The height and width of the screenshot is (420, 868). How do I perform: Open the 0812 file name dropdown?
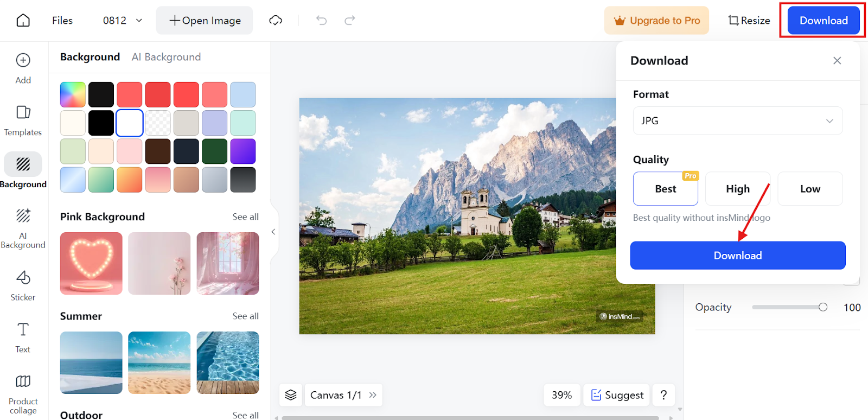tap(123, 21)
